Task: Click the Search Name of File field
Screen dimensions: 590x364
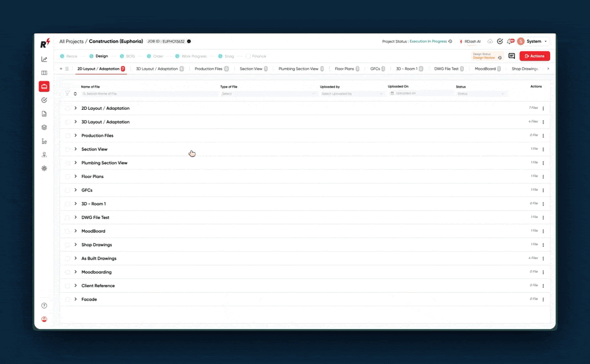Action: [147, 94]
